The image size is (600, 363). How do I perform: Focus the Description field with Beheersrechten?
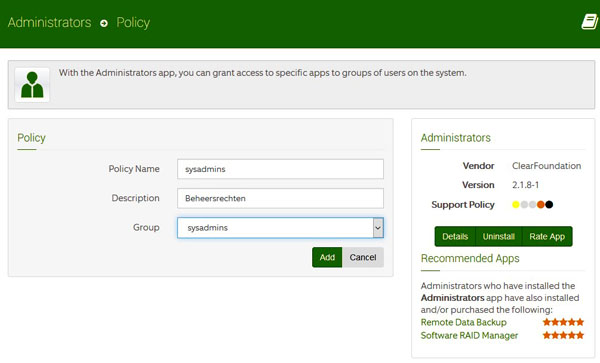pos(280,198)
